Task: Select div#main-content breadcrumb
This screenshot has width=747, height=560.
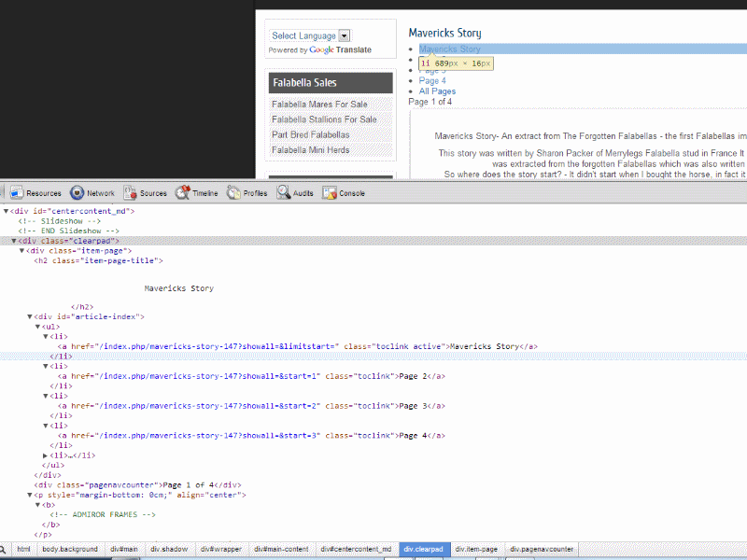Action: point(281,549)
